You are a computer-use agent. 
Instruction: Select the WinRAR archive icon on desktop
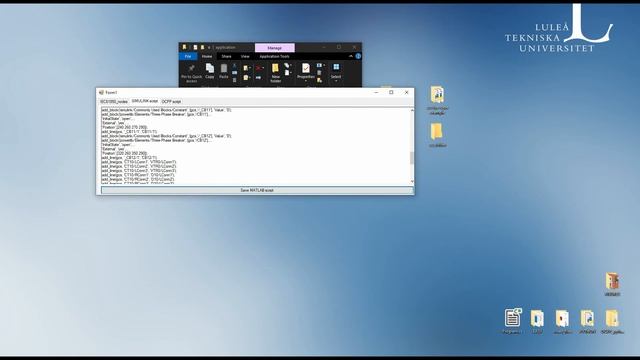coord(612,281)
